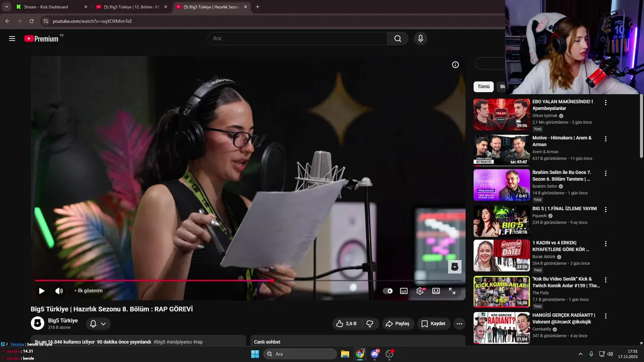Seek on the red video progress bar
The image size is (644, 362).
click(x=248, y=281)
